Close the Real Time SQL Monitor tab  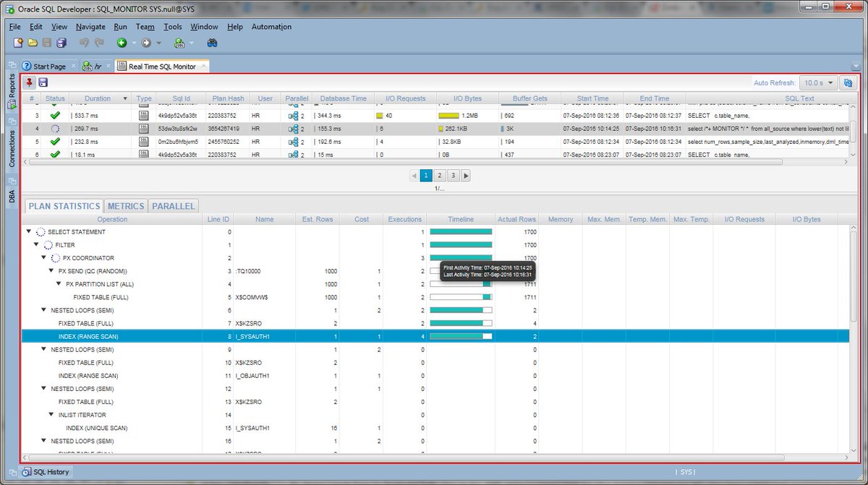click(x=203, y=66)
